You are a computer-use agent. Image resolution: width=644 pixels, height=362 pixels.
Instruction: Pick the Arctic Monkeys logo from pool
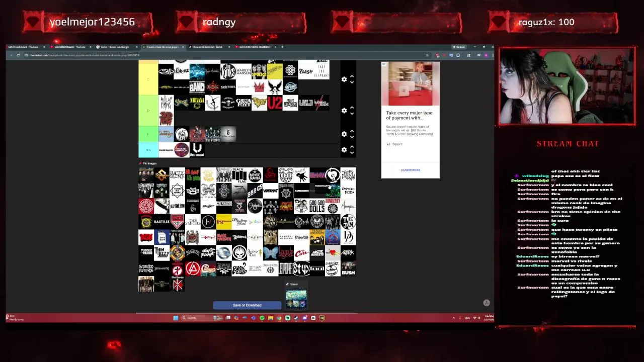(317, 253)
